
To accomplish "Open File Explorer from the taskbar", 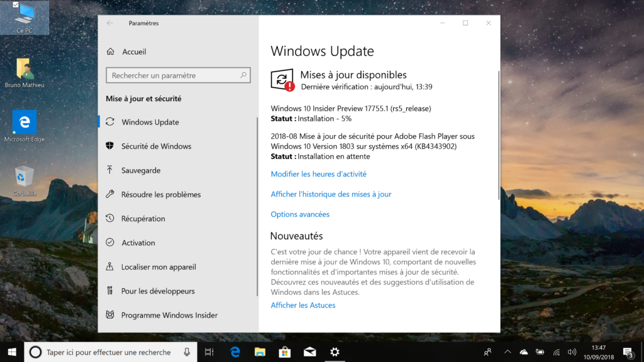I will (260, 352).
